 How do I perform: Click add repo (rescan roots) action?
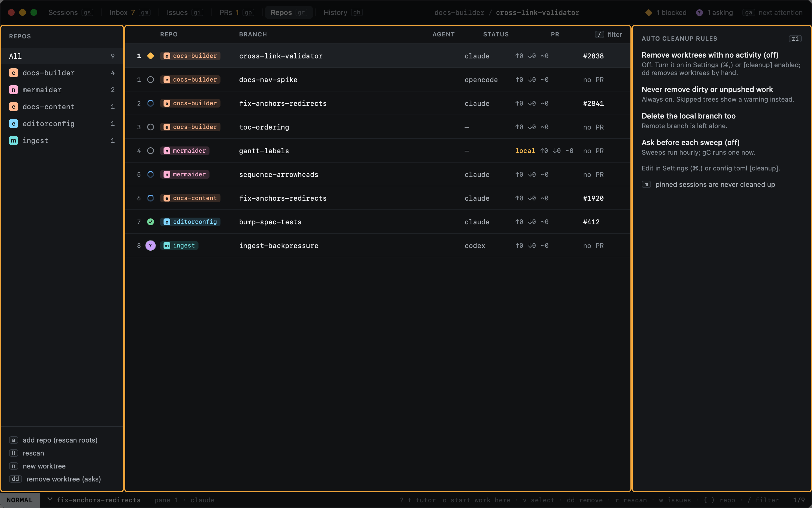(x=53, y=440)
